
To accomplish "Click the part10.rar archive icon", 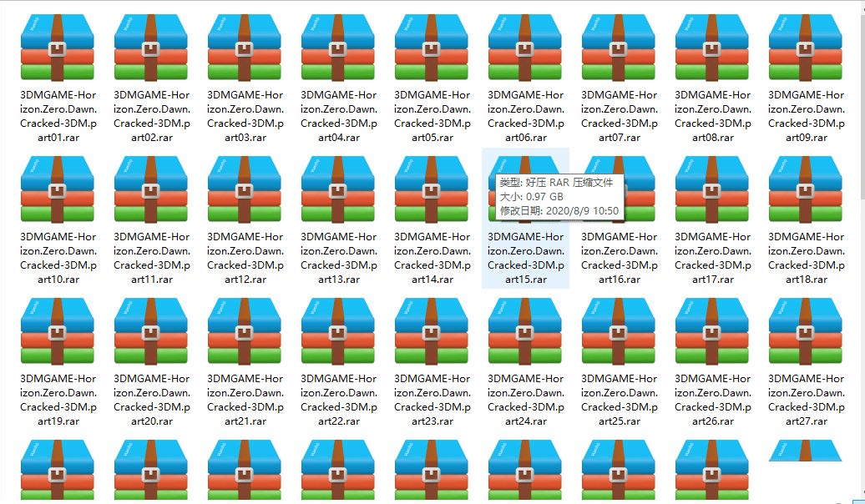I will (x=58, y=189).
